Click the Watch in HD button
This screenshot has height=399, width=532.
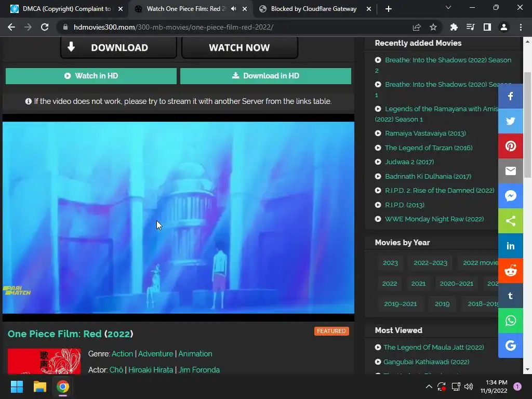tap(91, 76)
